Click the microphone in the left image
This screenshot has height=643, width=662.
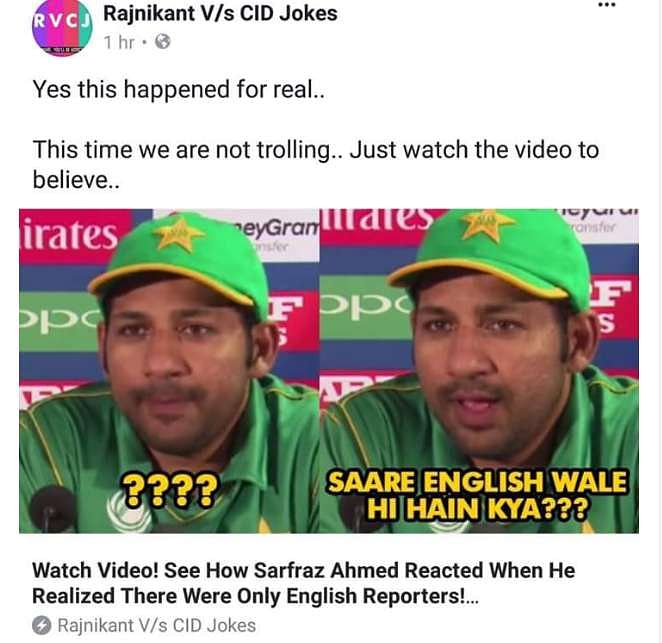click(54, 507)
